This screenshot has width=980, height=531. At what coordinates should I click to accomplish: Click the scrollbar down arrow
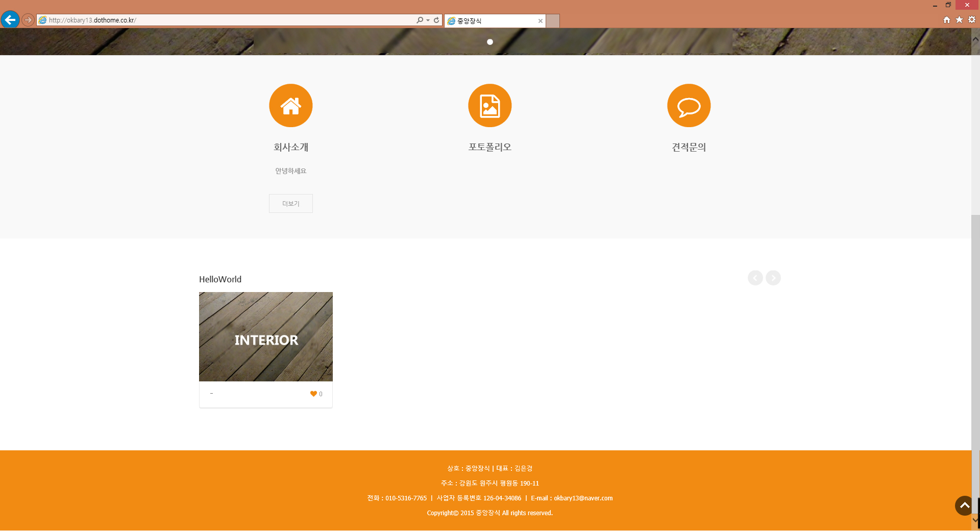(975, 520)
